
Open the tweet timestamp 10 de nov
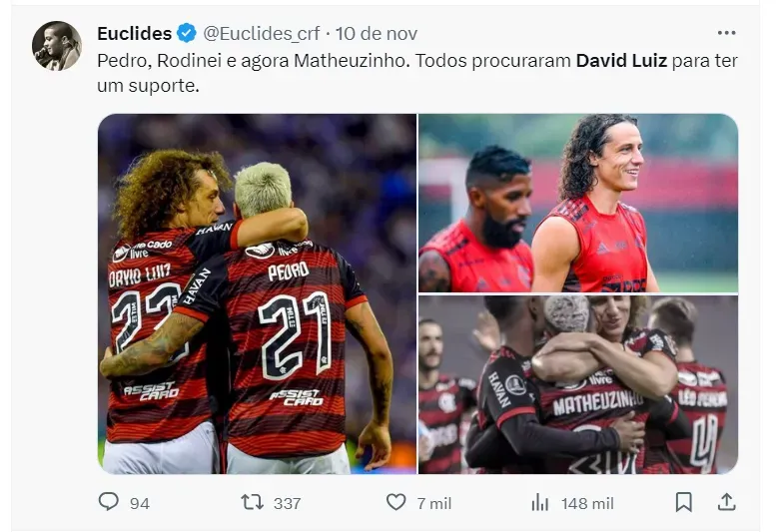[377, 34]
